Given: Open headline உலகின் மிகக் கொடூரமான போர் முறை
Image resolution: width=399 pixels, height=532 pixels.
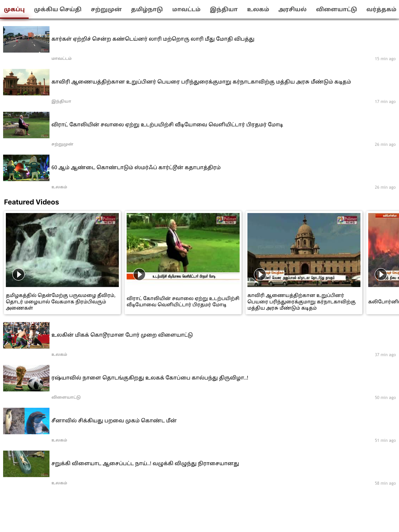Looking at the screenshot, I should click(x=122, y=335).
